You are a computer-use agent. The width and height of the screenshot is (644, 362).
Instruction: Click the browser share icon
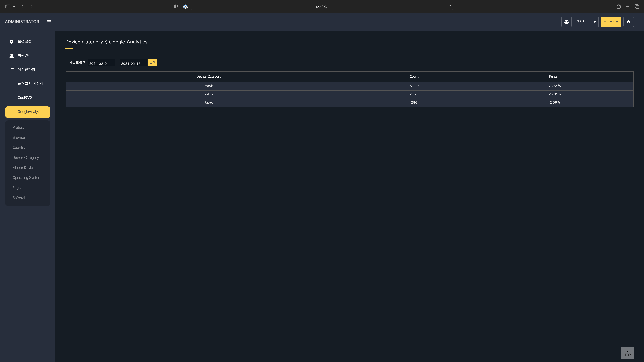tap(618, 7)
